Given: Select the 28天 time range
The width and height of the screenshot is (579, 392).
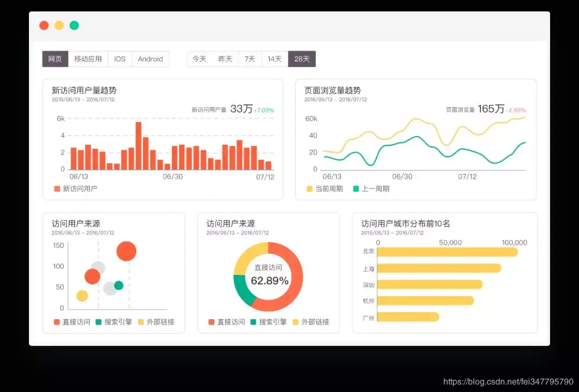Looking at the screenshot, I should coord(302,59).
